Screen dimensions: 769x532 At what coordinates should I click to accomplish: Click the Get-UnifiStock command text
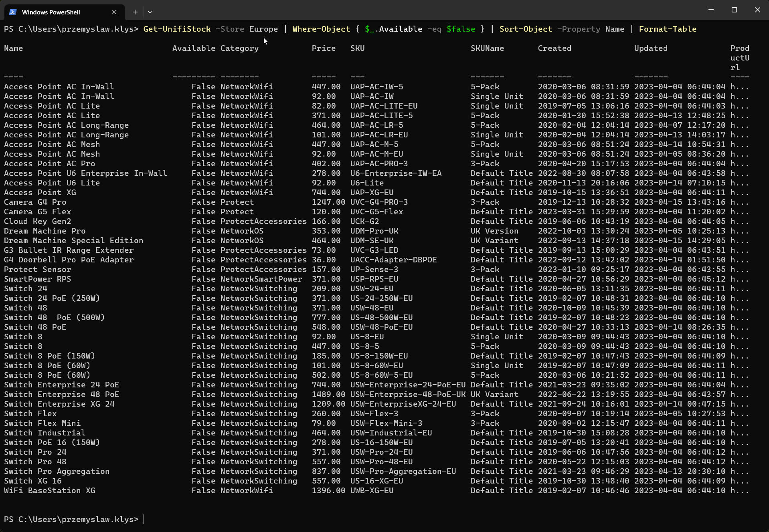[177, 29]
